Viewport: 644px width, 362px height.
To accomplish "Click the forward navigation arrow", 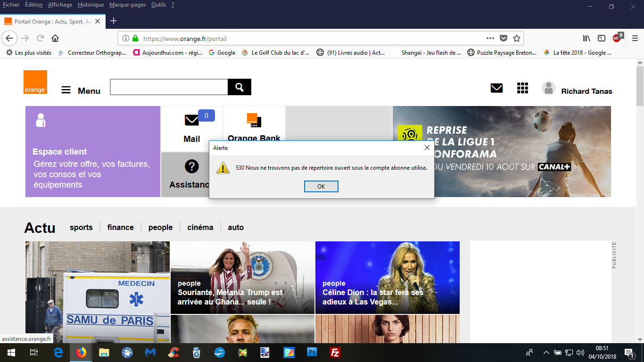I will point(25,38).
